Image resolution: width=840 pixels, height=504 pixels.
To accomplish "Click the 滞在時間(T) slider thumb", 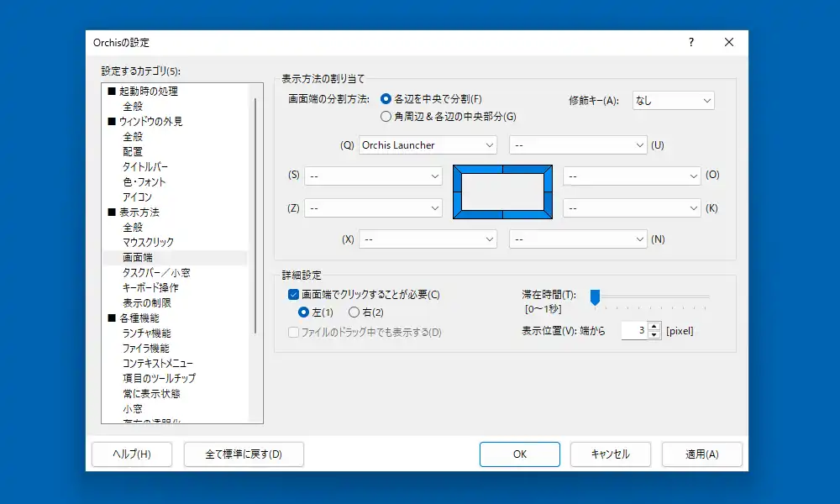I will pyautogui.click(x=595, y=297).
